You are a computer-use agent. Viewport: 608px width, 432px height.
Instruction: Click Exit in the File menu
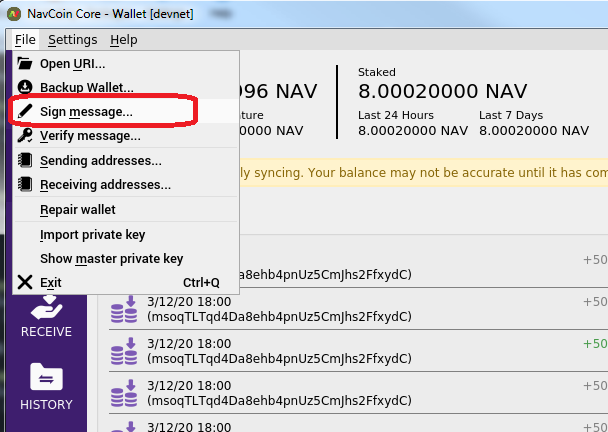pos(126,282)
